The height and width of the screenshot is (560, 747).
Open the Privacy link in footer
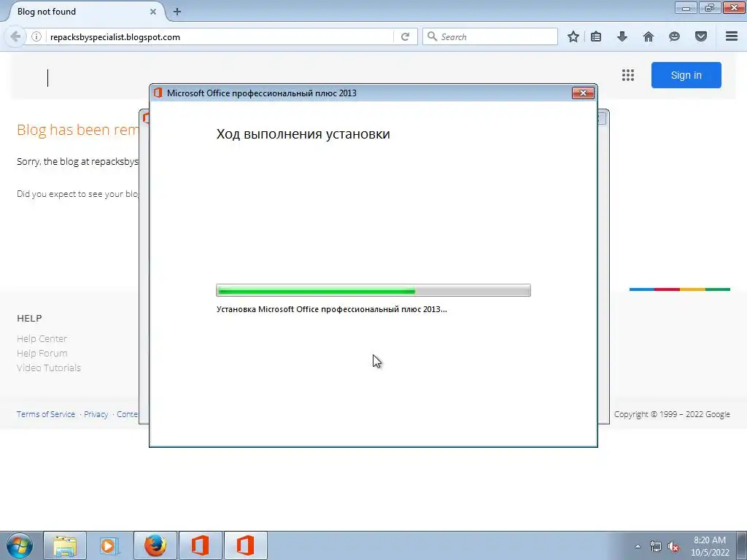[96, 414]
